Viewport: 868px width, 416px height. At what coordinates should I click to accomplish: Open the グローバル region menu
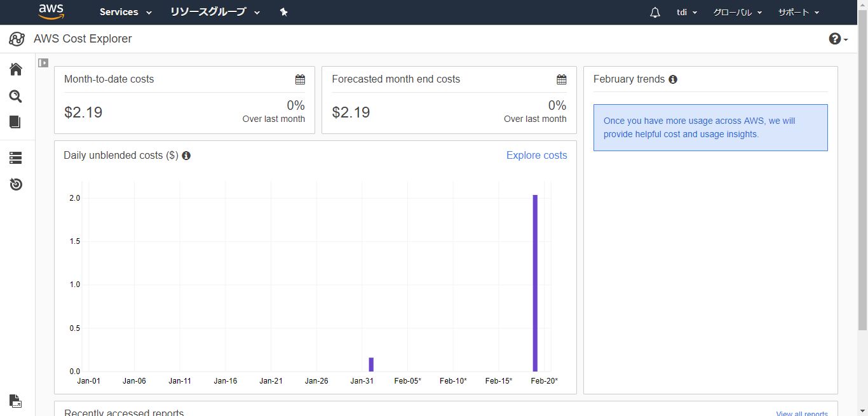click(737, 13)
